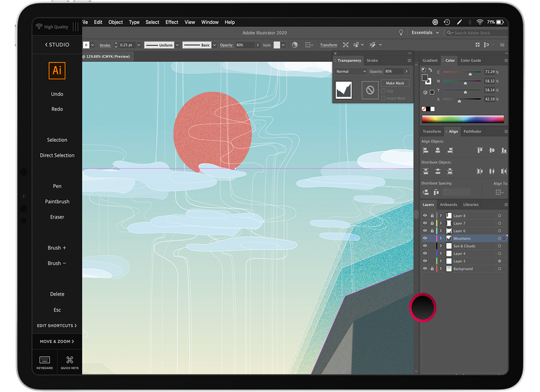This screenshot has width=540, height=392.
Task: Click the horizontal align right icon
Action: click(450, 150)
